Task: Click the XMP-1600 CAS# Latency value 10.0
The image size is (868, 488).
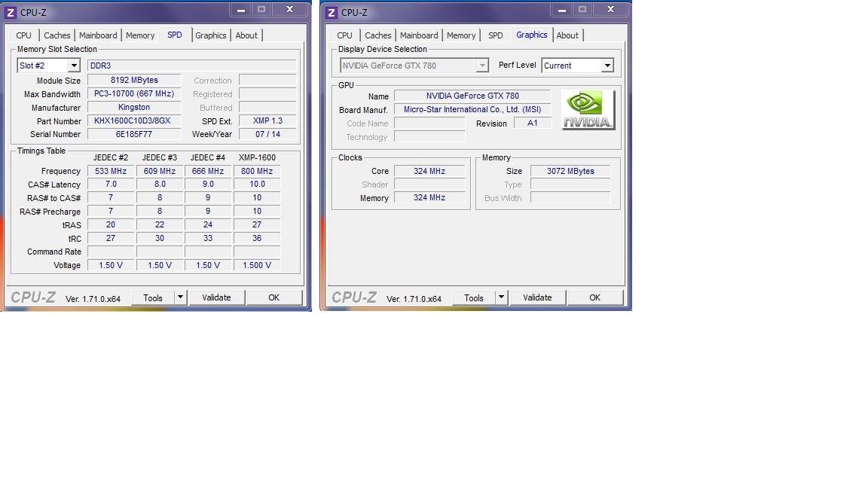Action: [257, 185]
